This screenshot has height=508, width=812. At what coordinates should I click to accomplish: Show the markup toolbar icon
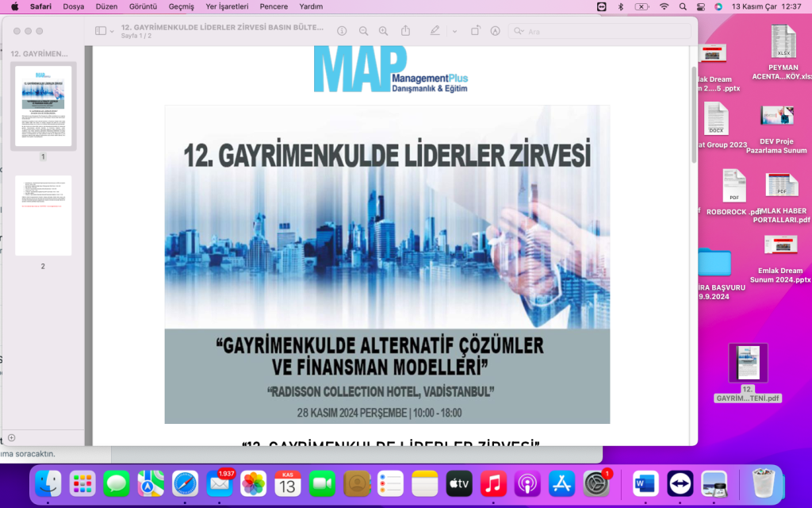pos(495,31)
